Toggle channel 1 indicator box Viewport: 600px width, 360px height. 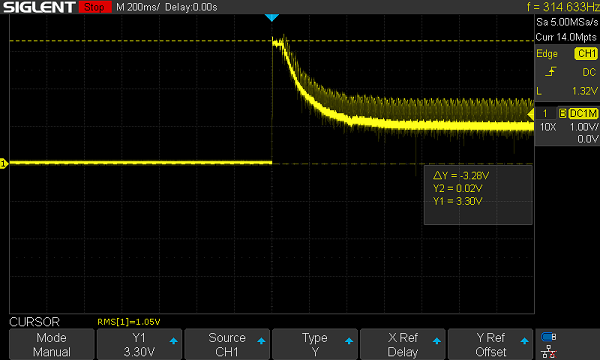click(x=546, y=114)
